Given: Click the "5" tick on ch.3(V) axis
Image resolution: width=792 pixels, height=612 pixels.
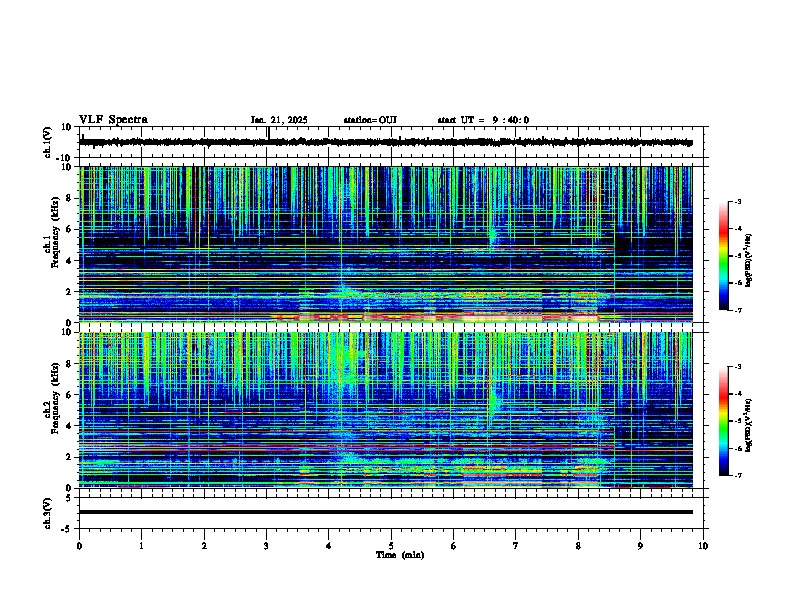Looking at the screenshot, I should click(69, 498).
